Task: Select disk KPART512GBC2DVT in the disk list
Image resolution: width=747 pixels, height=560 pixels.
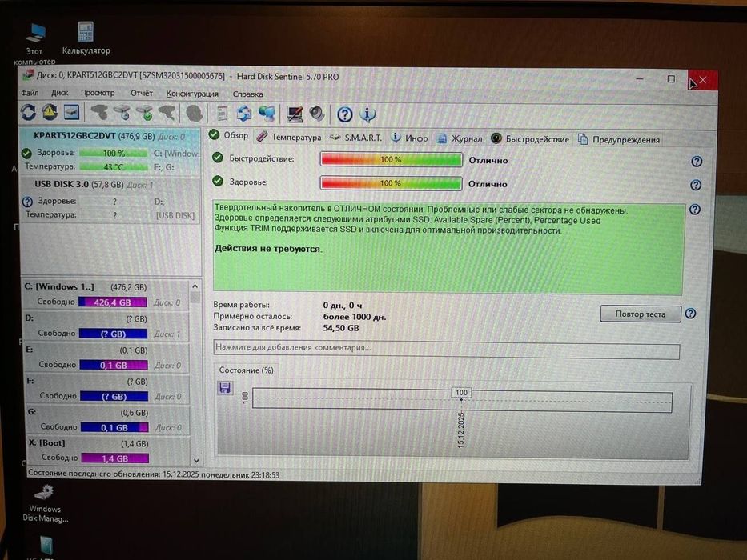Action: [110, 151]
